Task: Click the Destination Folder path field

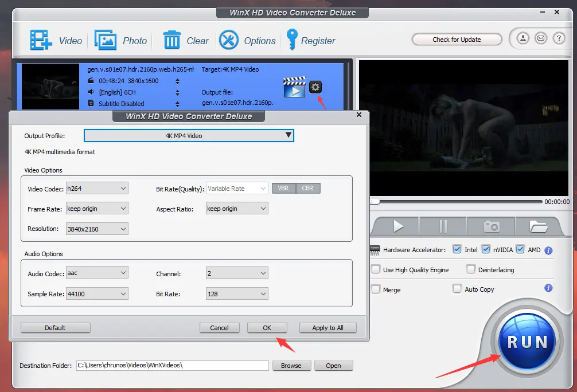Action: [172, 365]
